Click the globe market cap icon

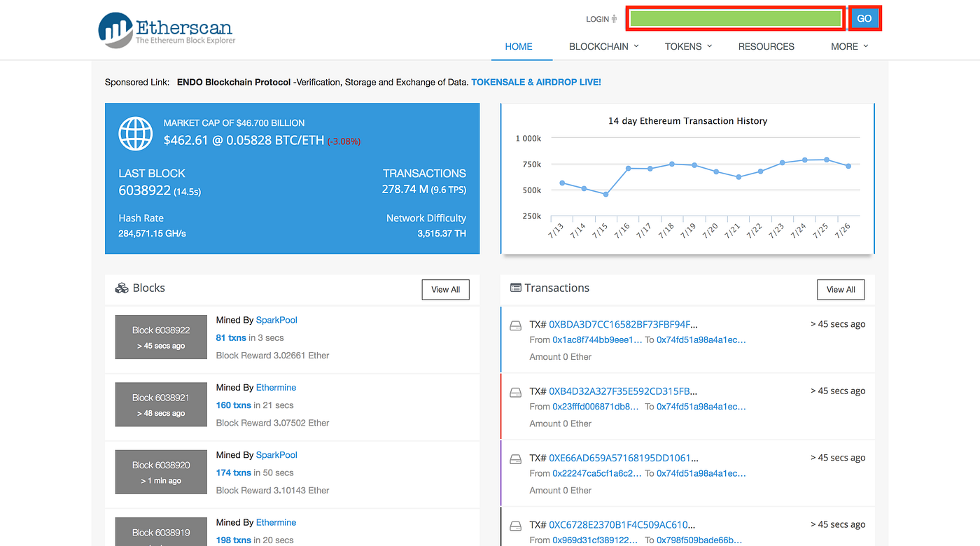point(136,133)
